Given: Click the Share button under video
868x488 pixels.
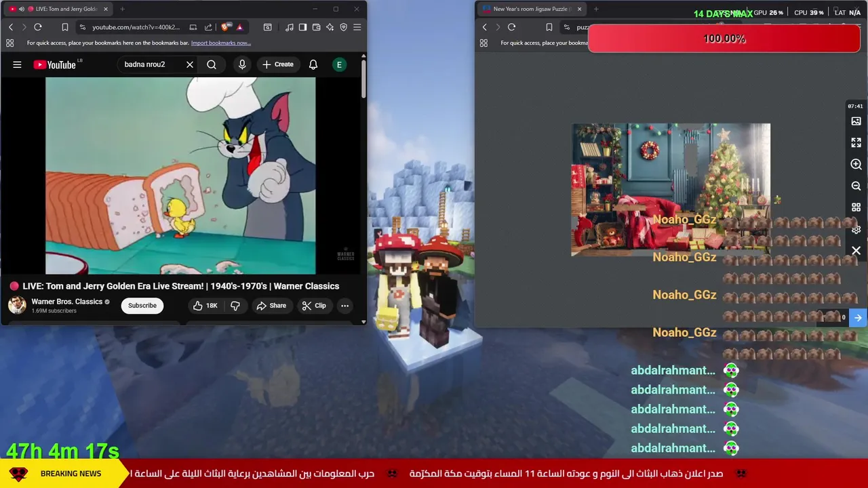Looking at the screenshot, I should coord(271,306).
